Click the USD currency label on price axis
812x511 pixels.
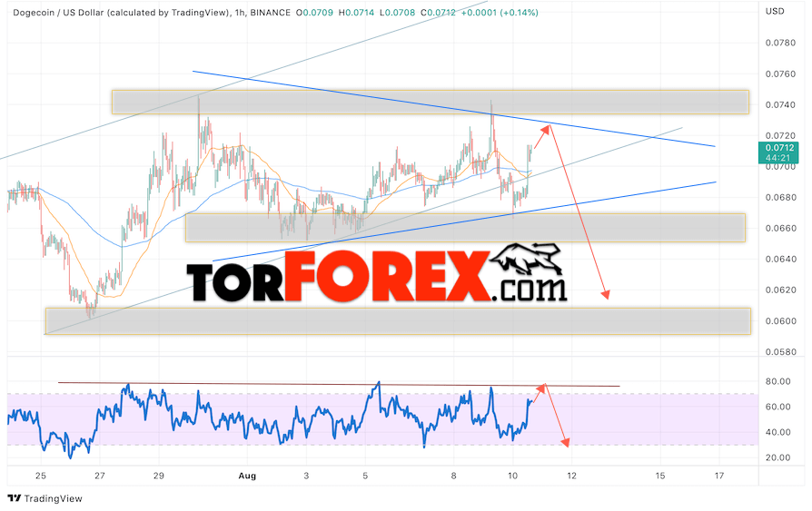tap(775, 11)
